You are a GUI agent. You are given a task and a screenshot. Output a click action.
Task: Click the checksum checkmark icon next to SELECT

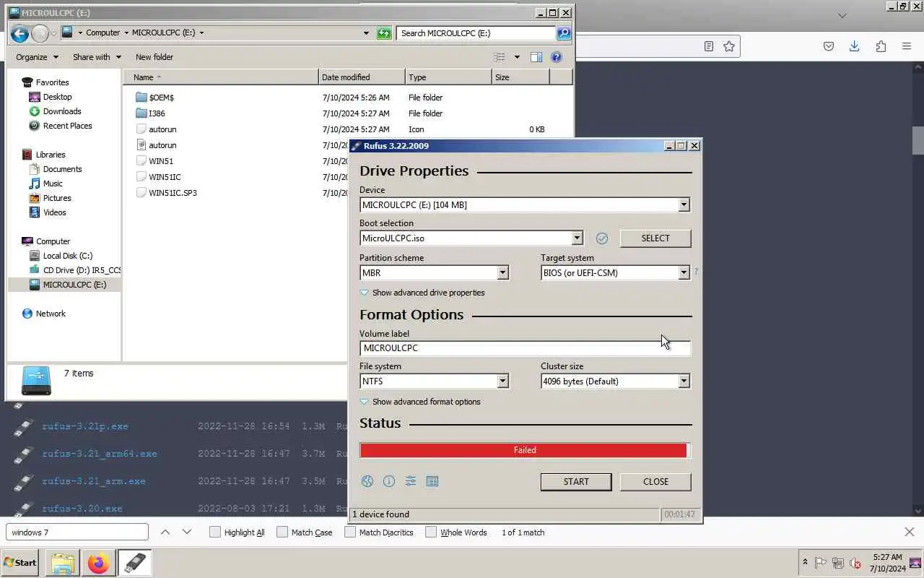pyautogui.click(x=602, y=238)
